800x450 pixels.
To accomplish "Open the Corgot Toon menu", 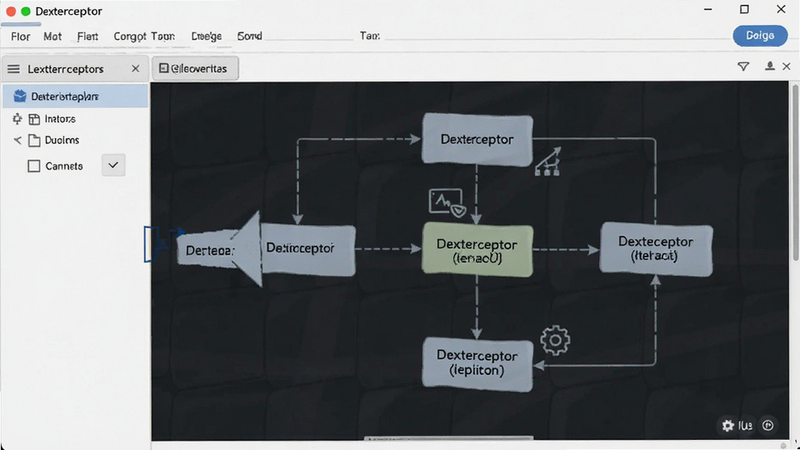I will 144,36.
